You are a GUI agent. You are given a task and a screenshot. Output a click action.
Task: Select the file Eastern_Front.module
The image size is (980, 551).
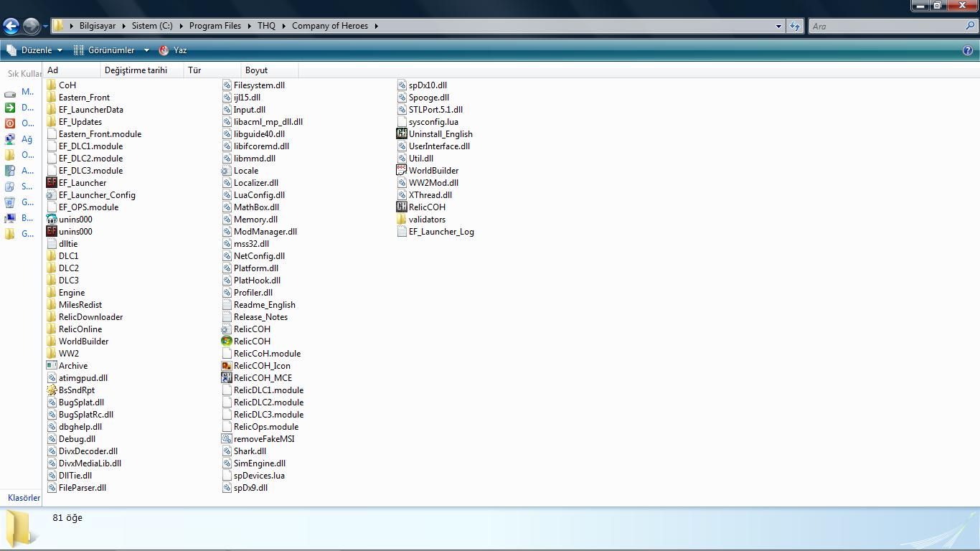point(100,134)
